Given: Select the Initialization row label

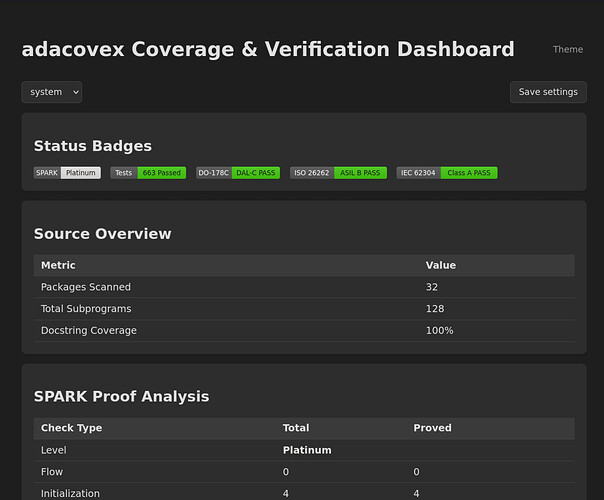Looking at the screenshot, I should pos(70,493).
